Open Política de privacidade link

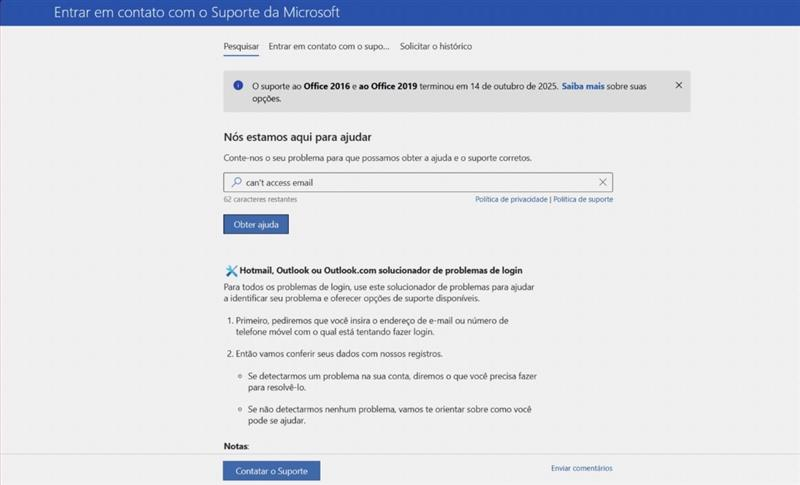(x=511, y=199)
